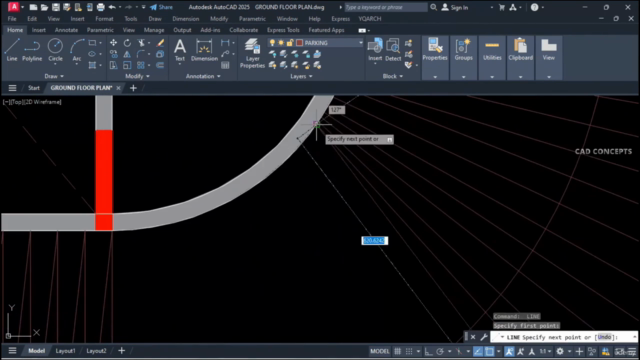The width and height of the screenshot is (640, 360).
Task: Select the Arc tool
Action: pos(77,50)
